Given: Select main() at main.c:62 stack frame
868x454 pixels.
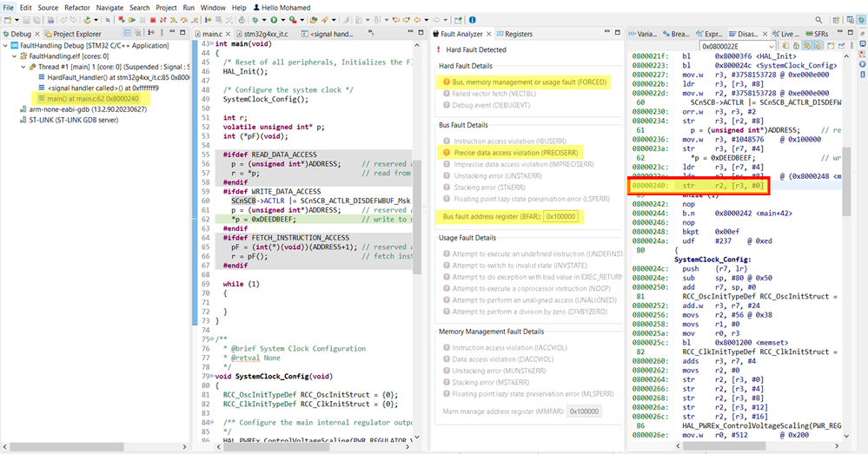Looking at the screenshot, I should [89, 98].
